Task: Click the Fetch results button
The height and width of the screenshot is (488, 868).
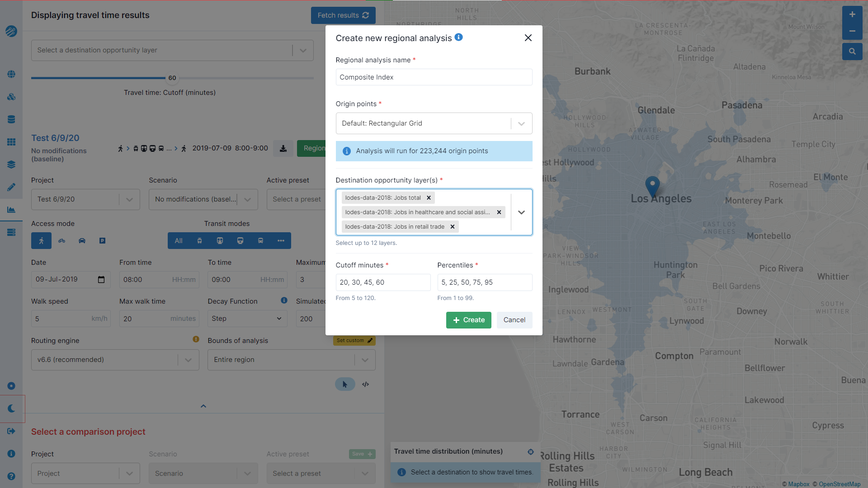Action: [x=343, y=15]
